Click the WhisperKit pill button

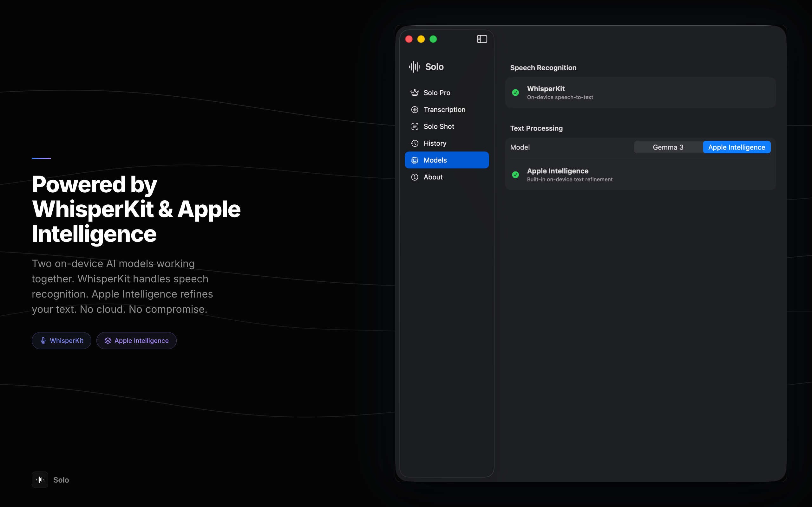tap(62, 340)
